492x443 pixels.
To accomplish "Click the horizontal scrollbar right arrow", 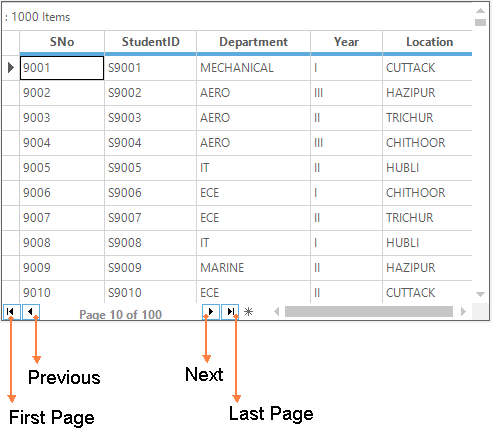I will coord(463,312).
